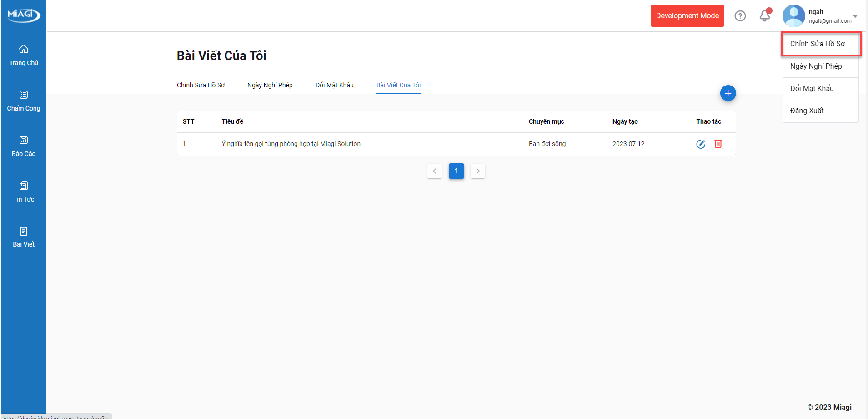Go to previous page arrow
This screenshot has height=419, width=868.
[x=435, y=171]
